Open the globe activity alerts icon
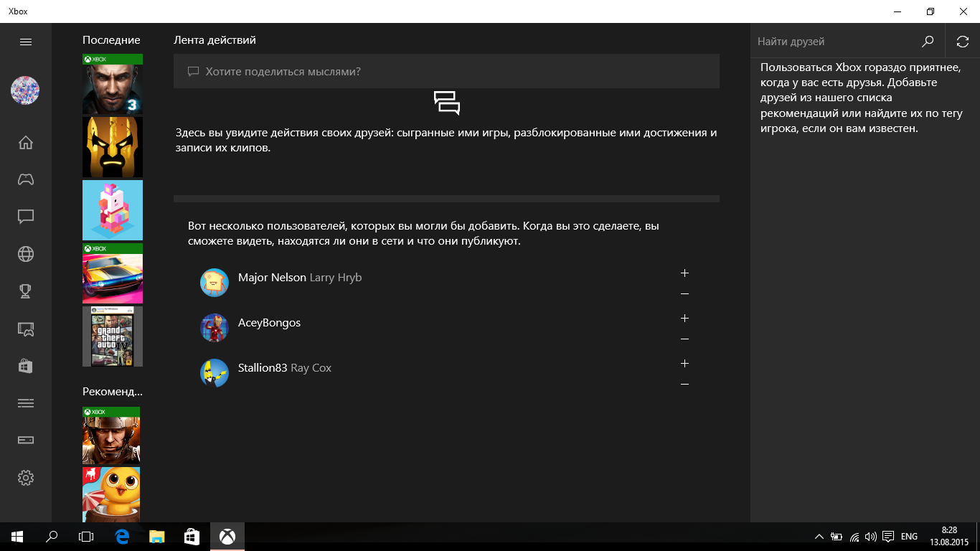This screenshot has height=551, width=980. [x=26, y=254]
